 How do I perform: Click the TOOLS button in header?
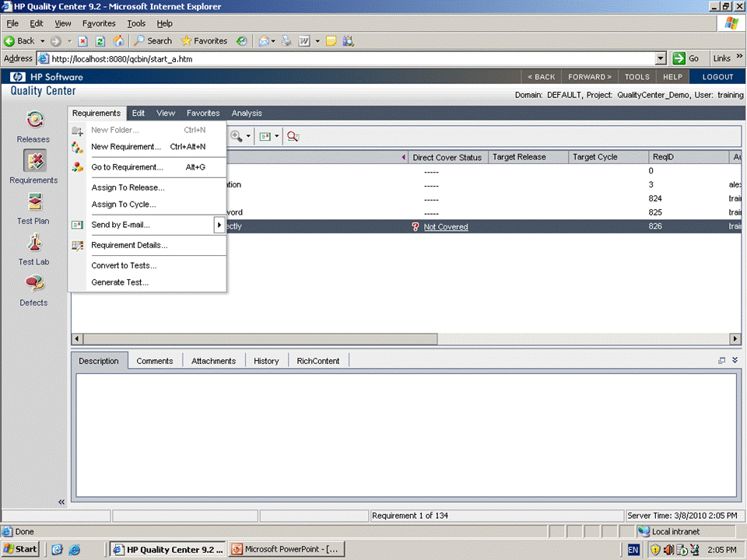(637, 77)
